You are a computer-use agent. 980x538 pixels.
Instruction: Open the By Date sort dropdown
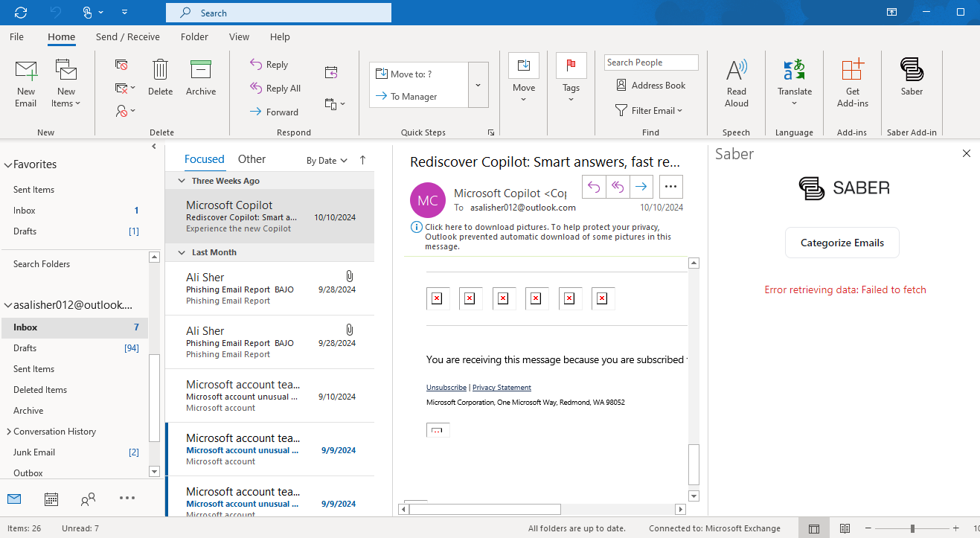327,161
